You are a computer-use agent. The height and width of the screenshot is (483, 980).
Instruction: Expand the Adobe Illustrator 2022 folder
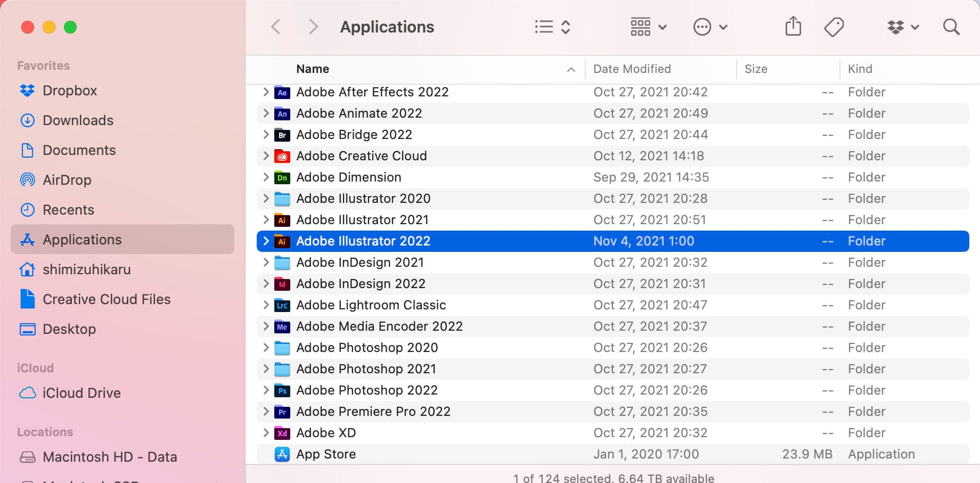266,241
